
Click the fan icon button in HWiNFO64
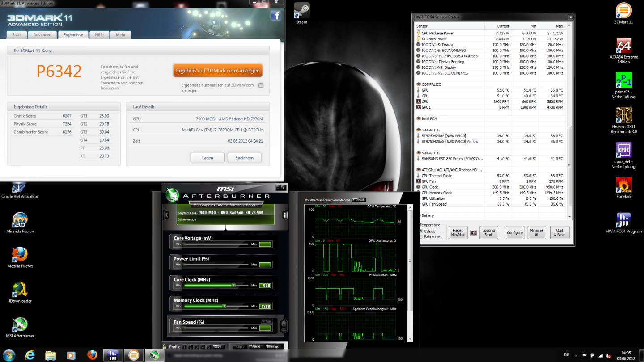(x=473, y=233)
